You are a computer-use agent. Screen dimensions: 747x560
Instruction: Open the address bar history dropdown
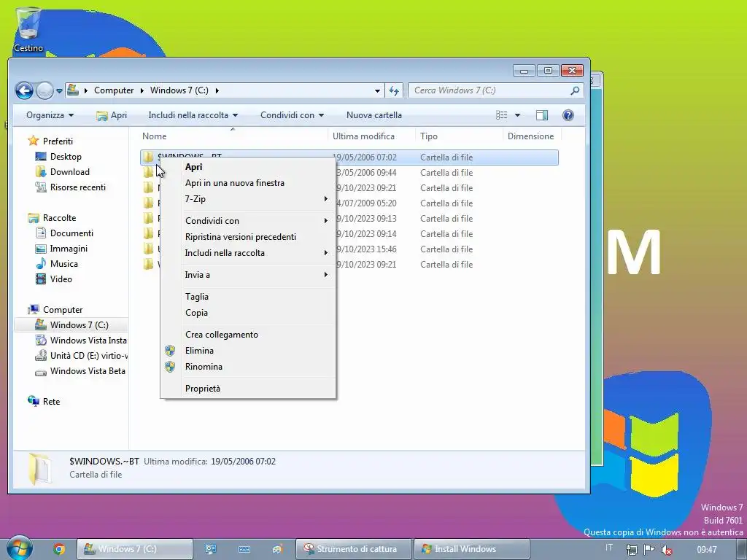(x=377, y=90)
